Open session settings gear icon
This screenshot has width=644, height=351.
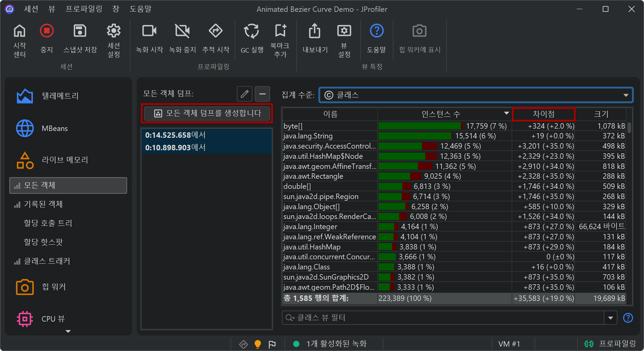pyautogui.click(x=113, y=31)
